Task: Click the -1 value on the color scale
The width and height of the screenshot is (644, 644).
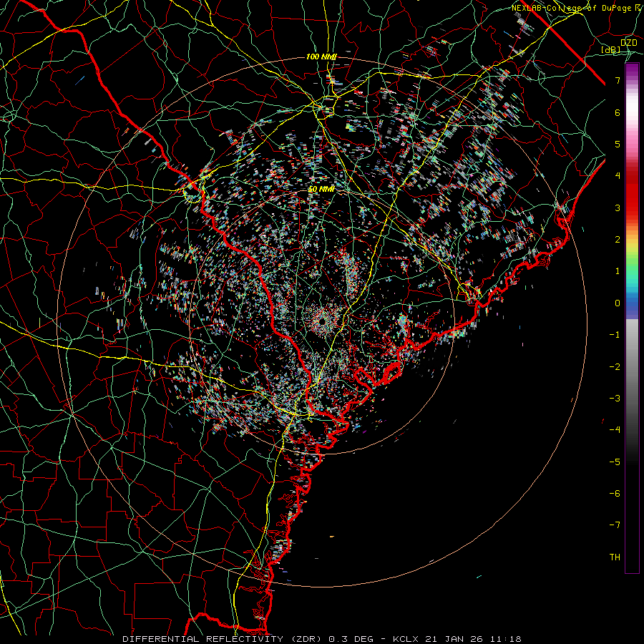Action: (615, 335)
